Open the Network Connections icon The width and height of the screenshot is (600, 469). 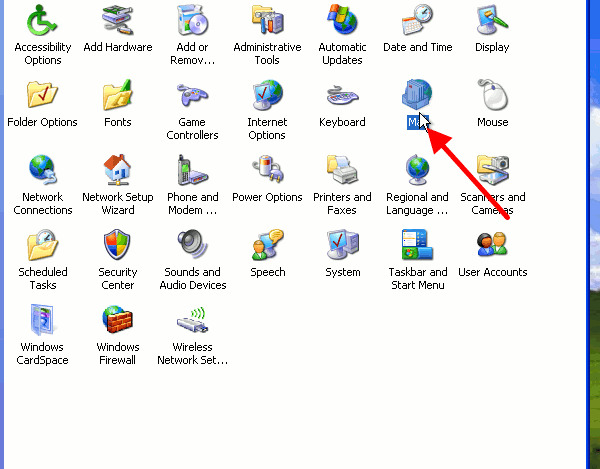[x=42, y=169]
